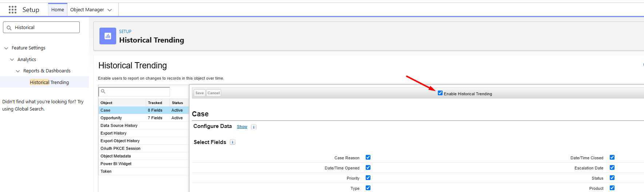The width and height of the screenshot is (644, 192).
Task: Uncheck the Case Reason field checkbox
Action: point(368,157)
